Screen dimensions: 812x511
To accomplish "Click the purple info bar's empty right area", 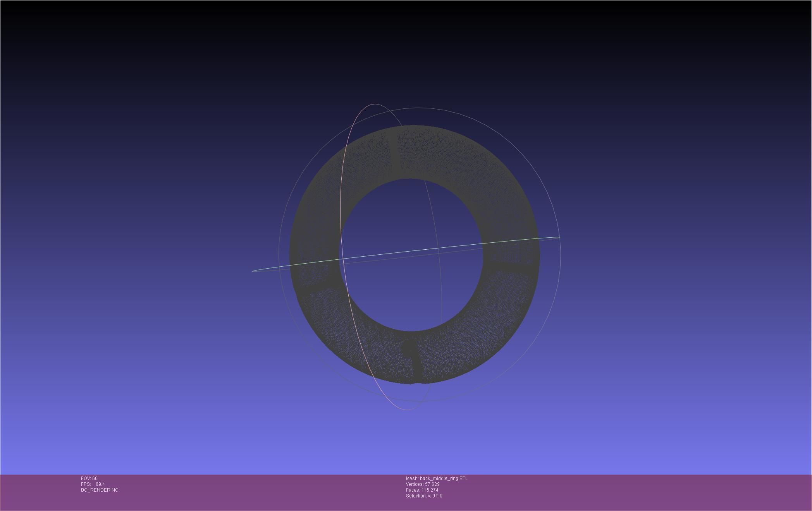I will click(x=659, y=492).
